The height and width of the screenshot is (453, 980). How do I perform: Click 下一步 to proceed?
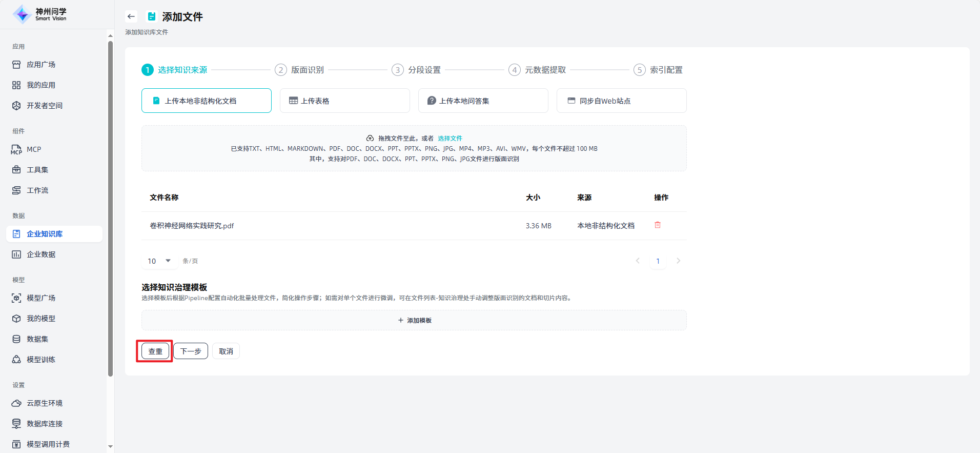pos(191,351)
